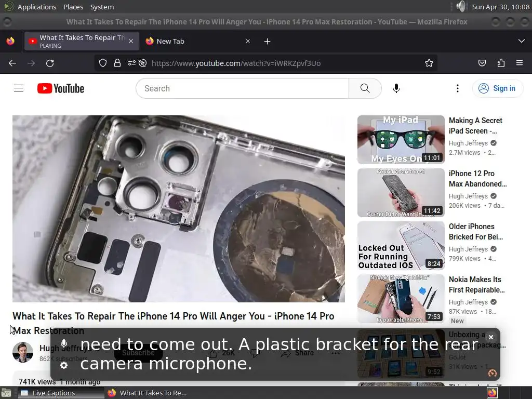
Task: Open the Nokia Repairable Phone thumbnail
Action: click(401, 299)
